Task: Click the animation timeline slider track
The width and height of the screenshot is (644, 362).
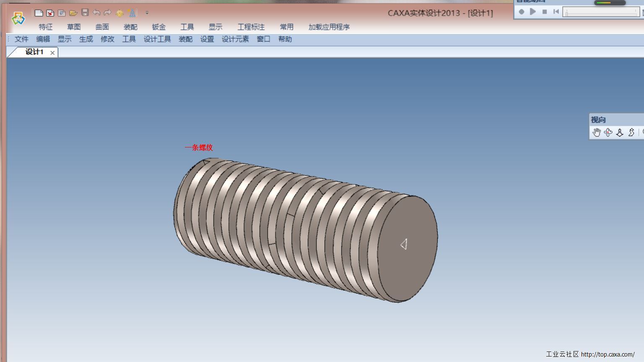Action: [x=601, y=13]
